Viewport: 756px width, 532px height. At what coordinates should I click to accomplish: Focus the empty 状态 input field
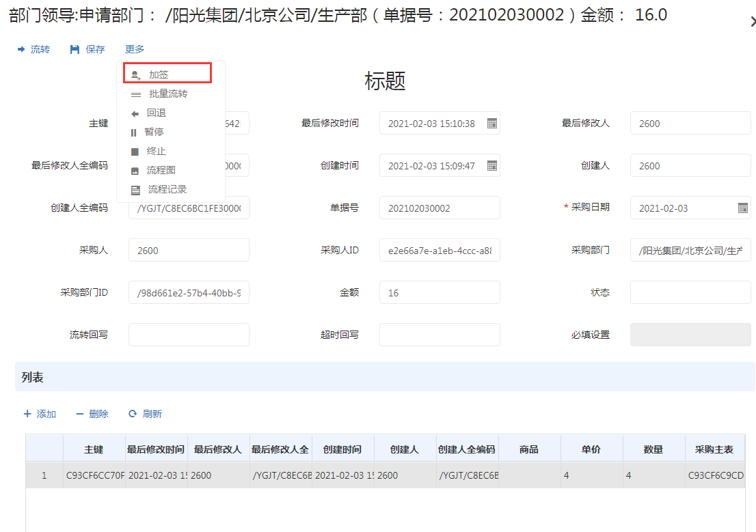pyautogui.click(x=690, y=292)
